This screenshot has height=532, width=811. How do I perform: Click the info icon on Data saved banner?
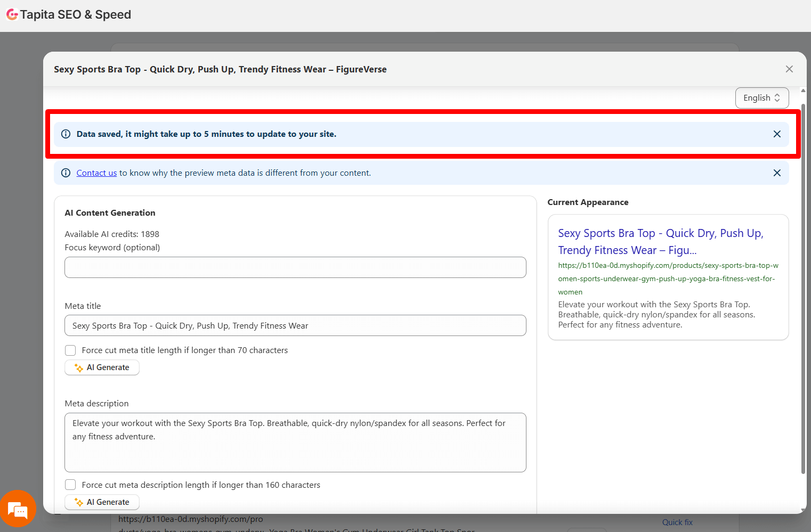pos(66,134)
